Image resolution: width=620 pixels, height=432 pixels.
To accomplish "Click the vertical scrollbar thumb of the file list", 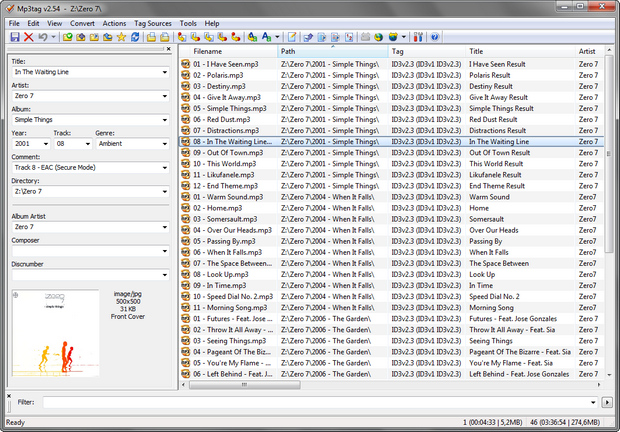I will [x=609, y=154].
